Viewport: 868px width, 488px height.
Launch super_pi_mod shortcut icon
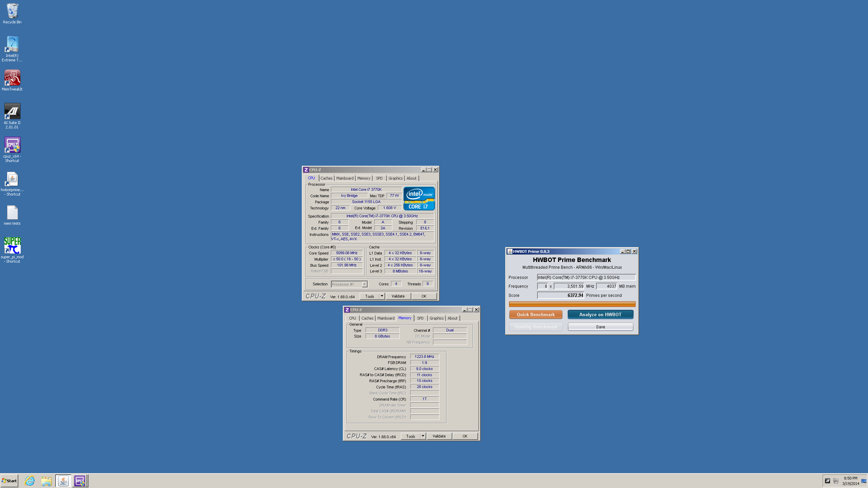[12, 250]
